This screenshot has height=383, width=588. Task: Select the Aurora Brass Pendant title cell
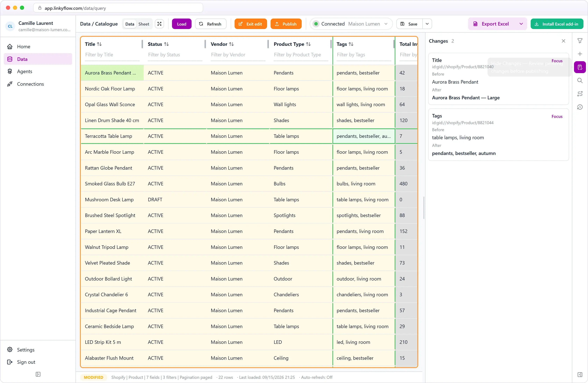coord(112,73)
